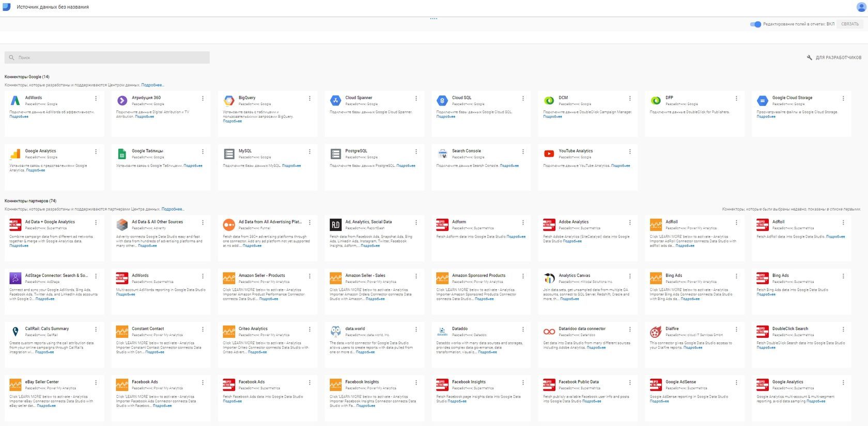
Task: Open the Constant Contact options menu
Action: click(x=203, y=329)
